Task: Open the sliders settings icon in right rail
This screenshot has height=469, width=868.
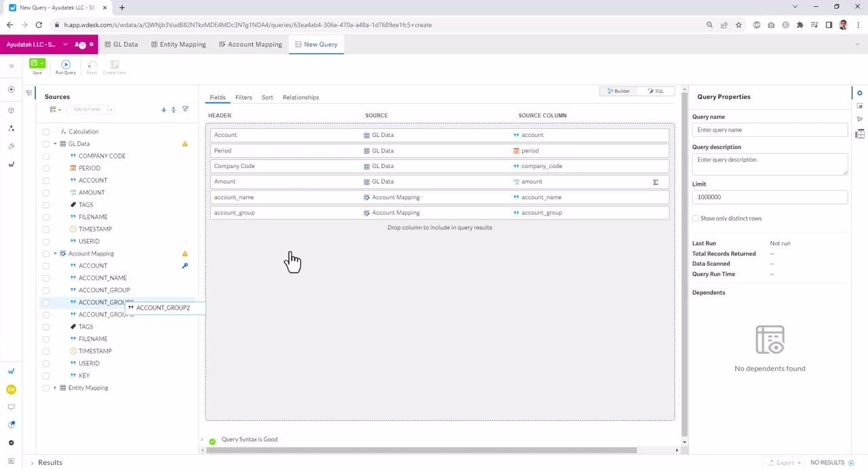Action: click(860, 119)
